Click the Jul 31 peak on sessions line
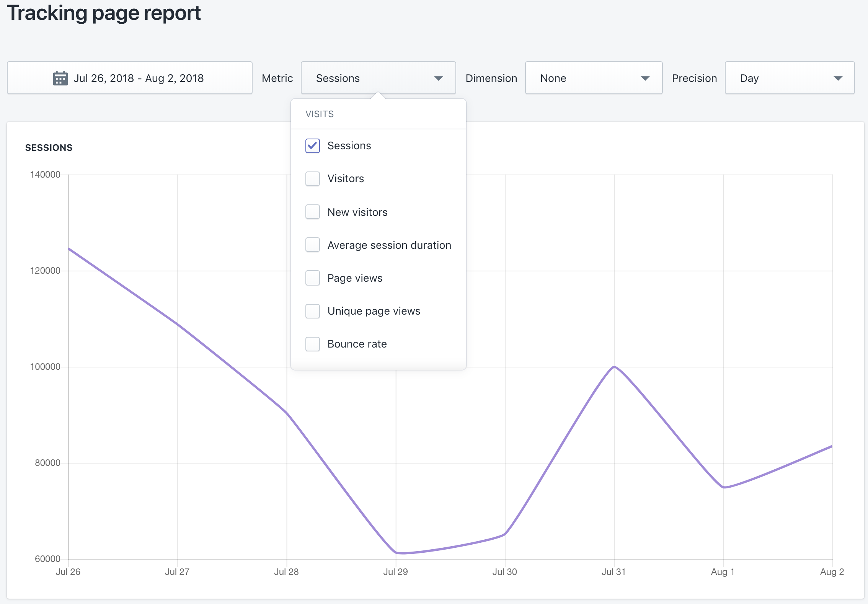Screen dimensions: 868x604 click(x=614, y=367)
